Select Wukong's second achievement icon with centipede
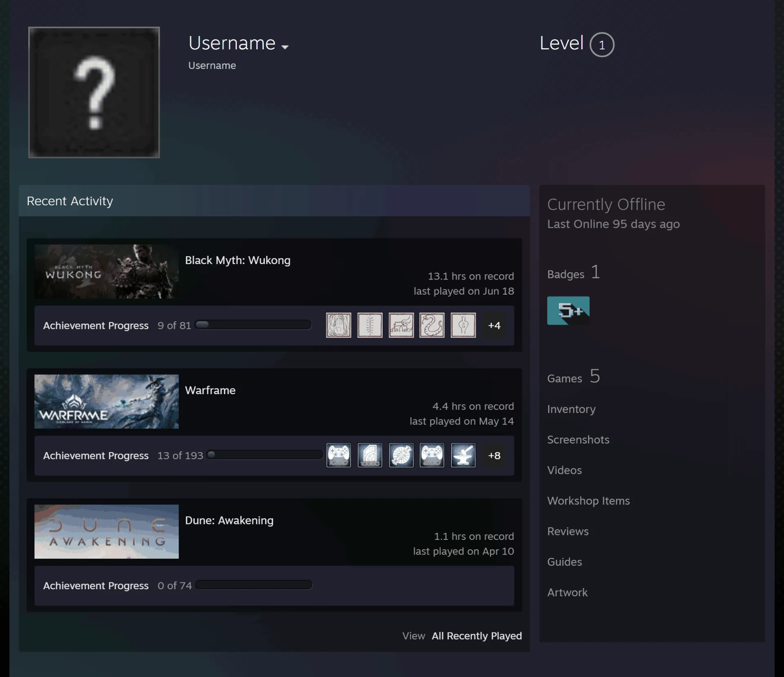This screenshot has height=677, width=784. tap(370, 325)
